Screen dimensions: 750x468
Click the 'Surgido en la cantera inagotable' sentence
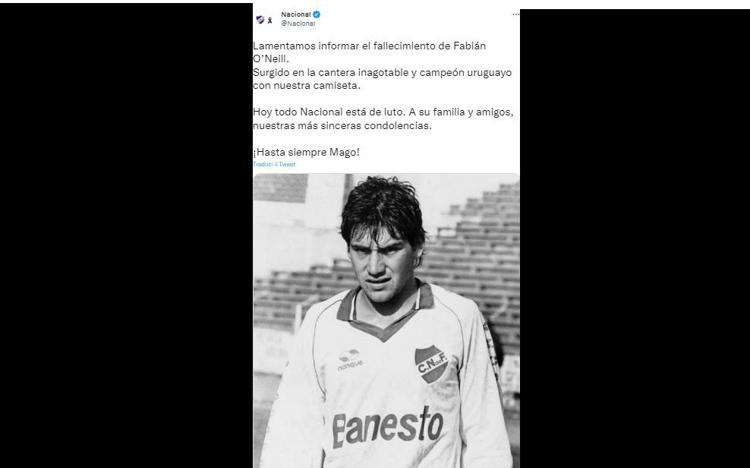[x=382, y=72]
